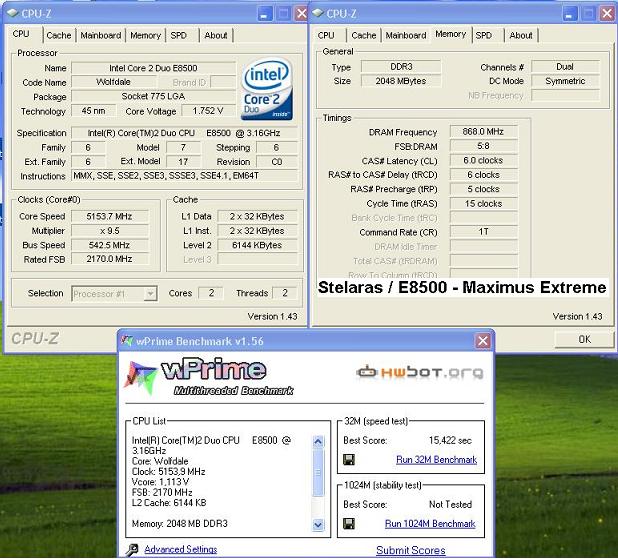Click the HWBOT.org logo

tap(420, 372)
